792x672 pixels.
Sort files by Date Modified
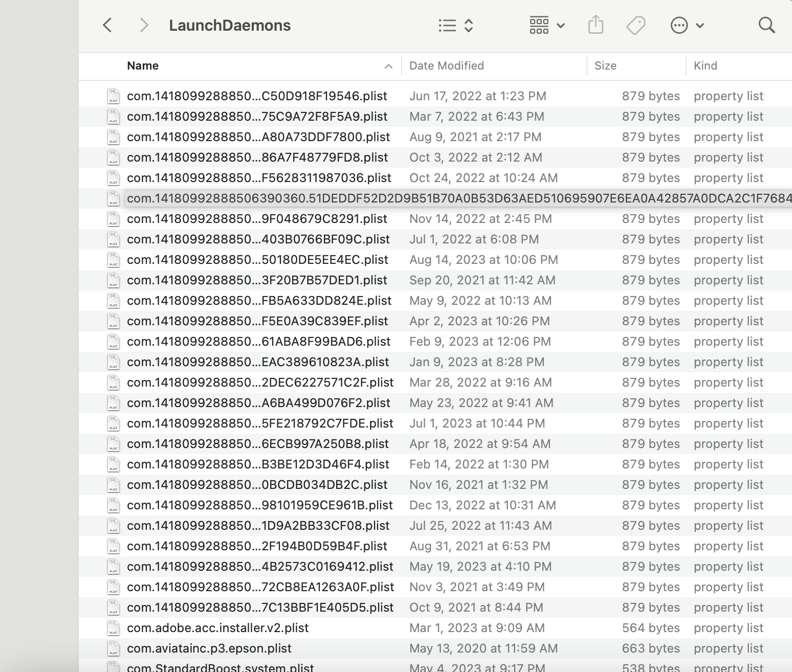[x=446, y=65]
